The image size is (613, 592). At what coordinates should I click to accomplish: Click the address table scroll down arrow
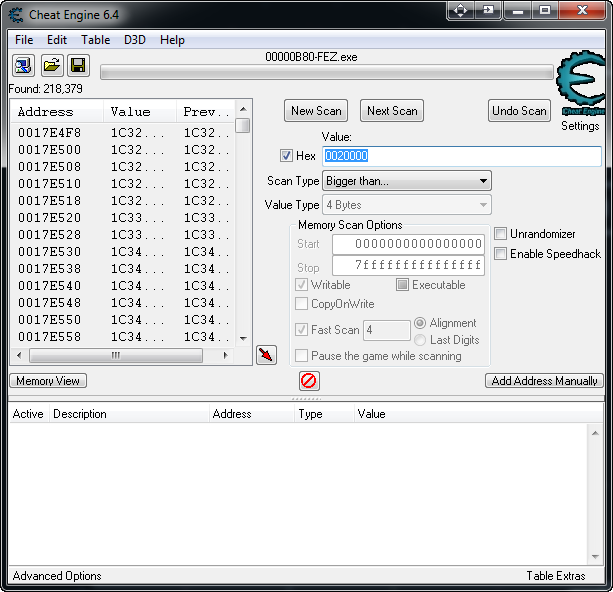[595, 556]
